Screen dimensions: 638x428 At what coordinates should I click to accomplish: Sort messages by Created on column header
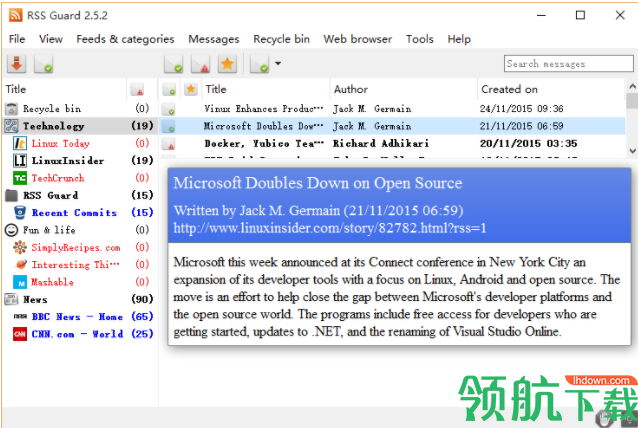coord(551,89)
